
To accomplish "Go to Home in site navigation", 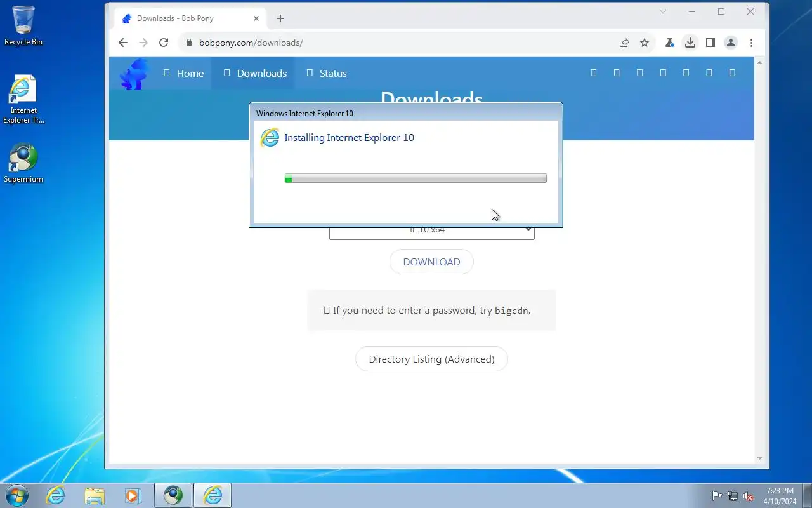I will (x=183, y=73).
